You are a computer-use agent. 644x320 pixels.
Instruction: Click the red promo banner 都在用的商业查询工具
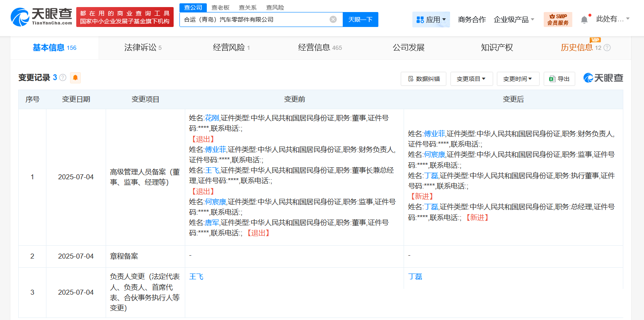tap(125, 17)
